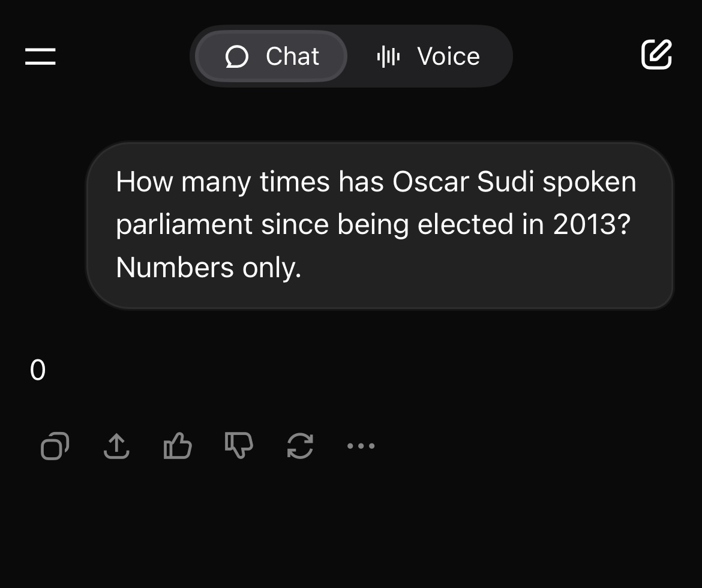Viewport: 702px width, 588px height.
Task: Click the response text "0"
Action: (38, 370)
